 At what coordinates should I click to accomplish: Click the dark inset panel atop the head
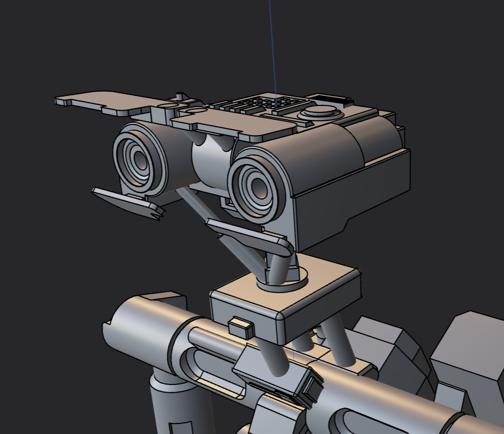click(331, 100)
